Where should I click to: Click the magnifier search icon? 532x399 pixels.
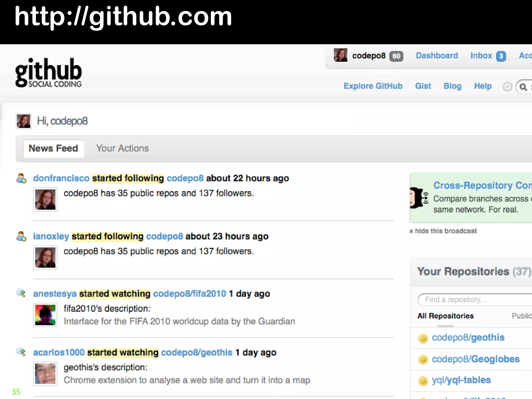tap(523, 87)
